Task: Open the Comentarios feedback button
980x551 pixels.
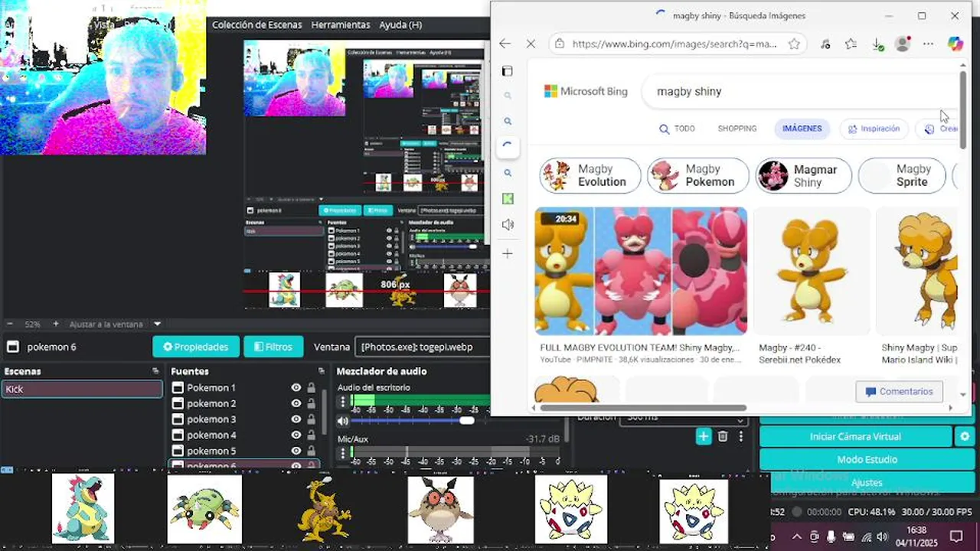Action: pos(899,391)
